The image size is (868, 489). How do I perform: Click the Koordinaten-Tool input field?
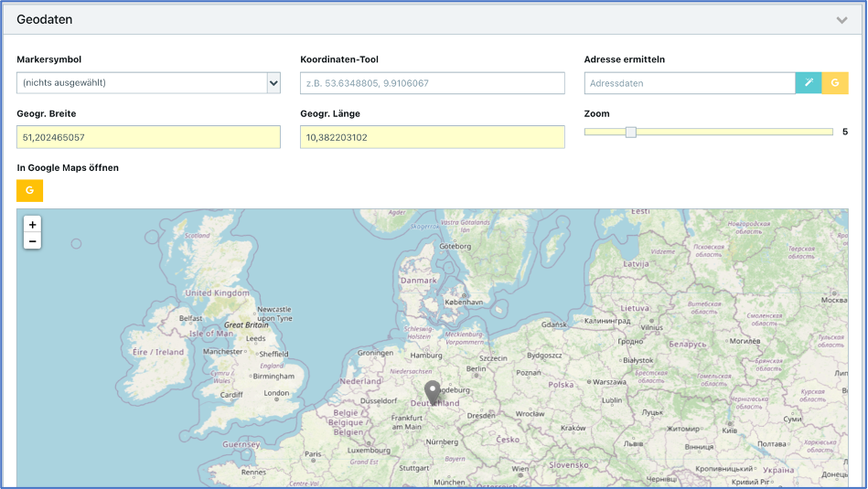[433, 83]
